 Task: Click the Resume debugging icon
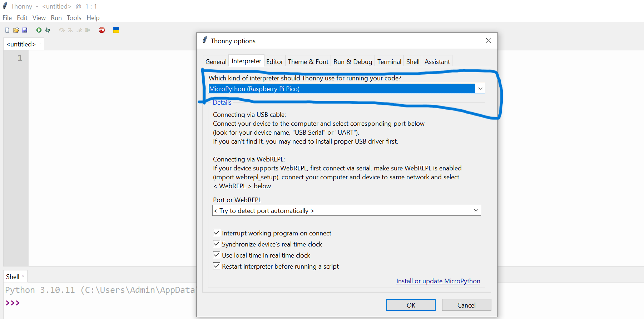(x=88, y=30)
